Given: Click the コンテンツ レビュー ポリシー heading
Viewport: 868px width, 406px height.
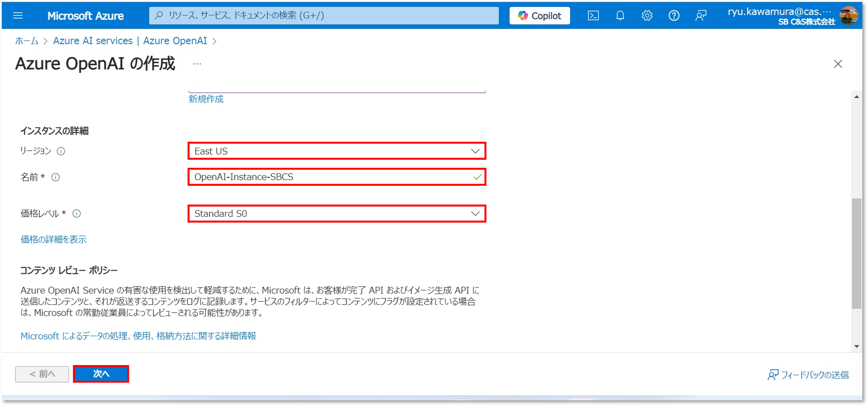Looking at the screenshot, I should 69,271.
